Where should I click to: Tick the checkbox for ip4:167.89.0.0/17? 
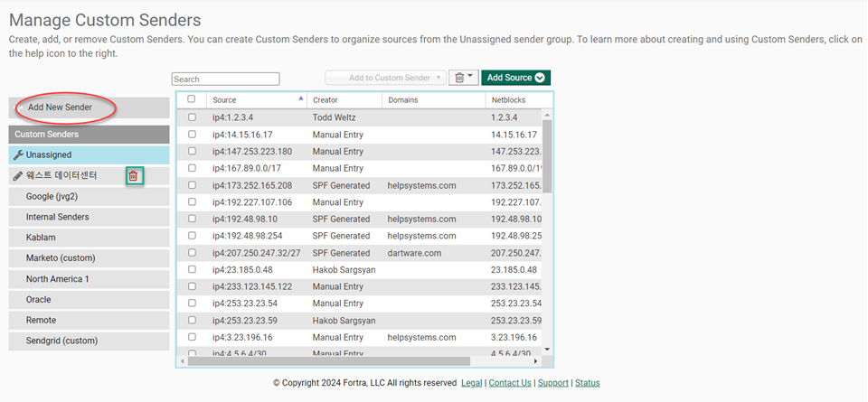tap(192, 168)
